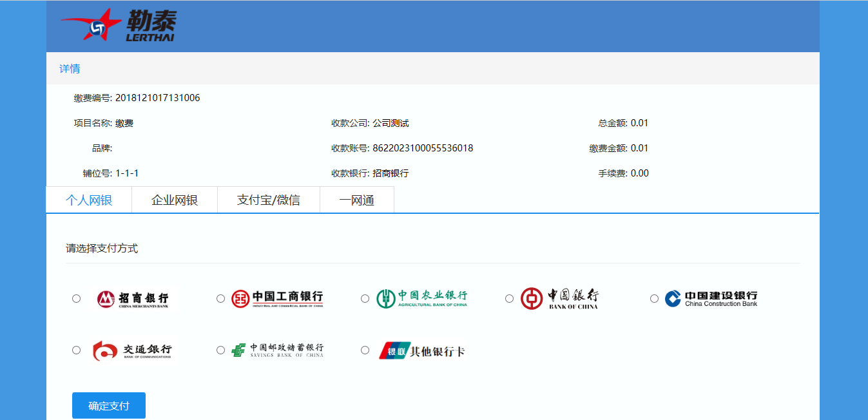868x420 pixels.
Task: Click the ICBC bank logo
Action: click(x=277, y=299)
